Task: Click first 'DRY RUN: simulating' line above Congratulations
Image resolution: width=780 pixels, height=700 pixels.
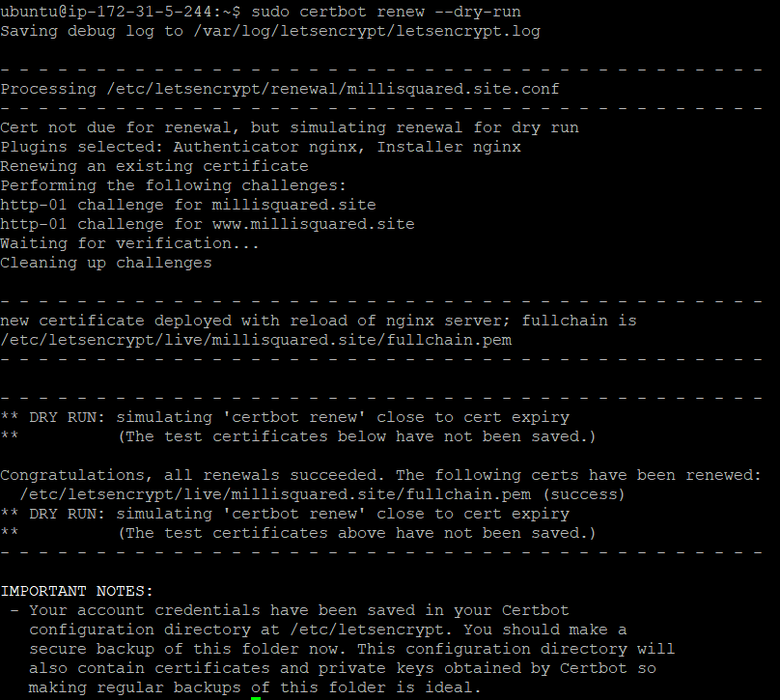Action: tap(285, 417)
